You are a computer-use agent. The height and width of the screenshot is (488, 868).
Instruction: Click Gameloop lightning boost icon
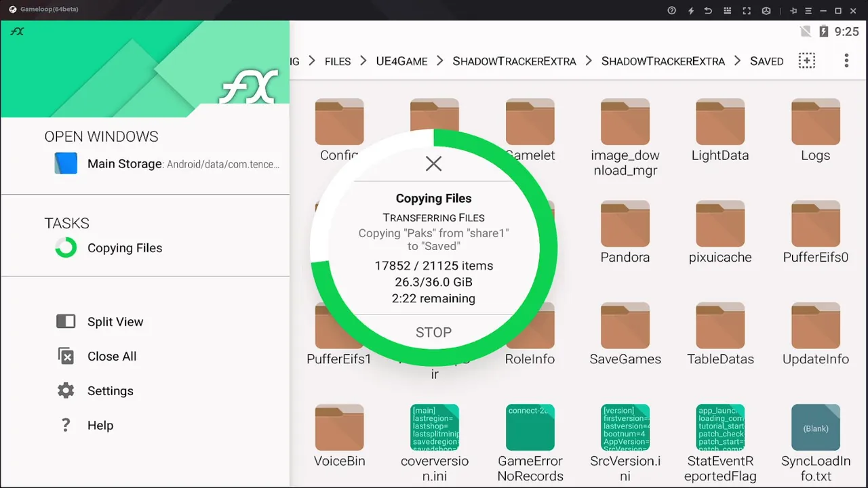691,10
